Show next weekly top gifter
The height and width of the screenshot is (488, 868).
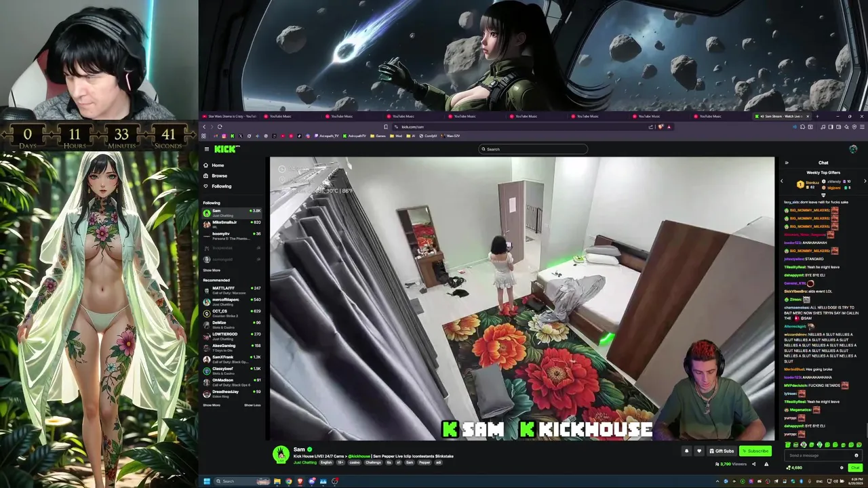865,182
